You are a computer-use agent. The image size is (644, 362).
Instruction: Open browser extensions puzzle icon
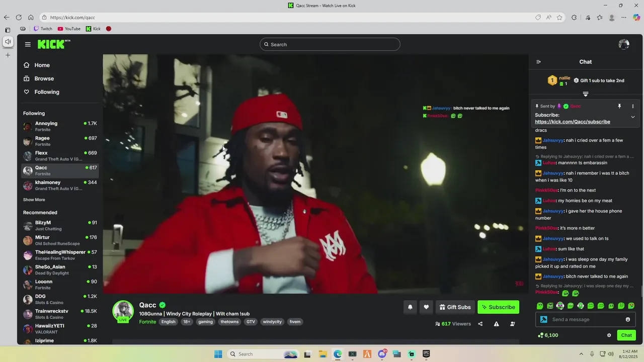(574, 18)
